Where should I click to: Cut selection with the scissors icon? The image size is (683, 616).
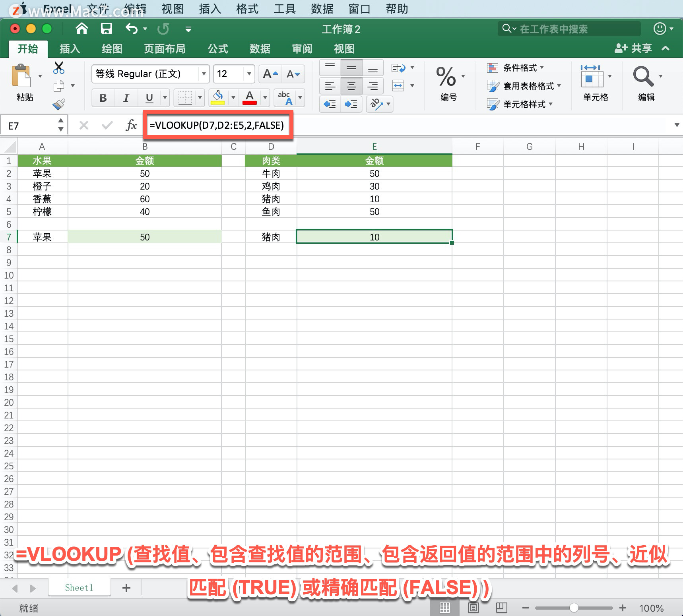pyautogui.click(x=59, y=68)
